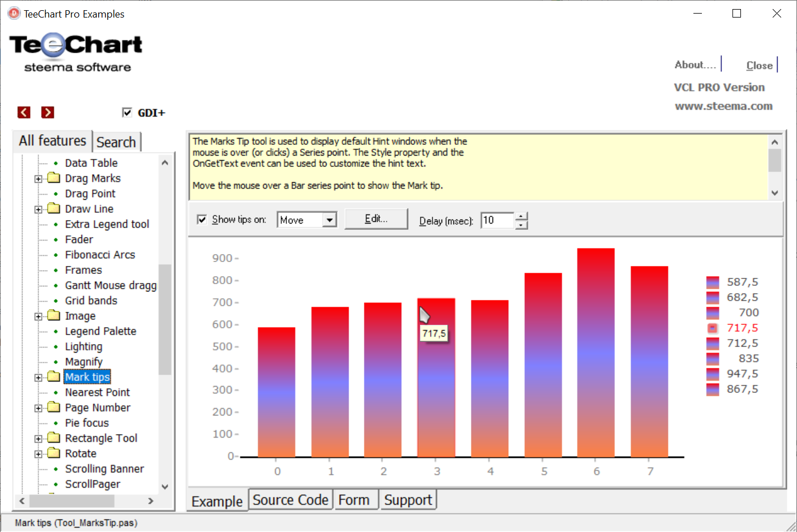Select Pie focus tree item
Image resolution: width=797 pixels, height=532 pixels.
(x=87, y=423)
